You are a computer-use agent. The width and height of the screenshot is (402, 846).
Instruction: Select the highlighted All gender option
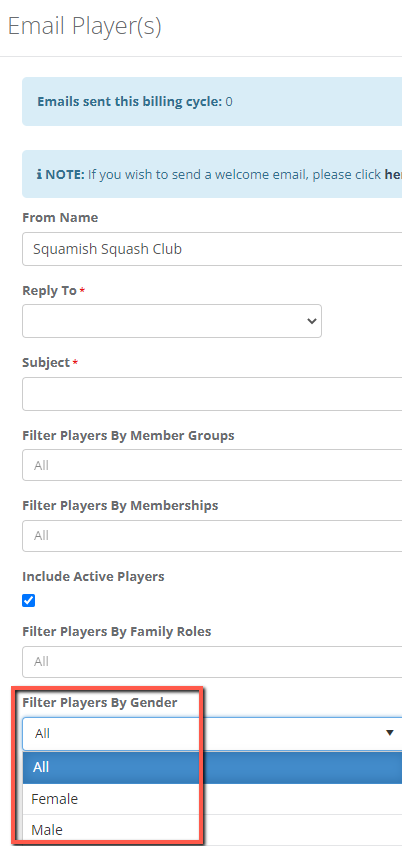[x=212, y=767]
